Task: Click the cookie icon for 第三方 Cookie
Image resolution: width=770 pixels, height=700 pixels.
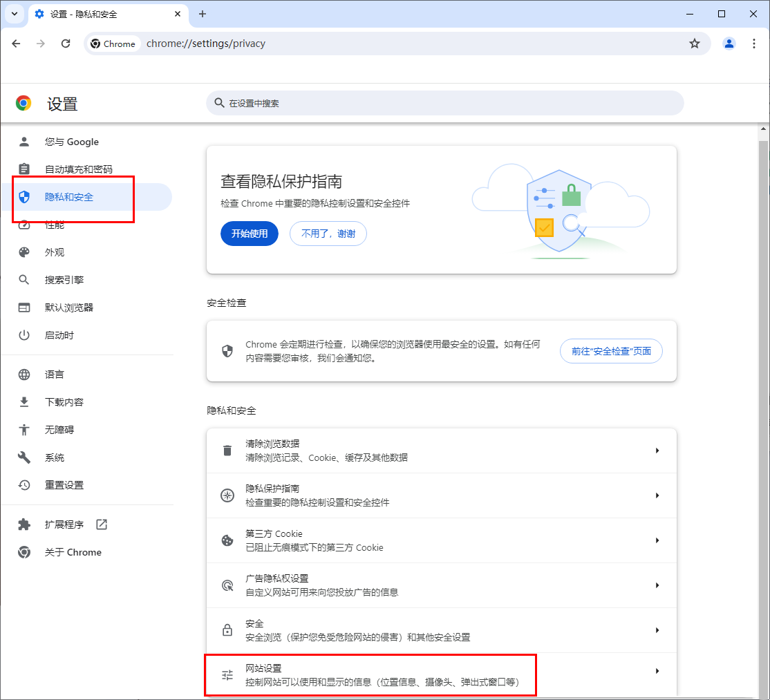Action: tap(227, 540)
